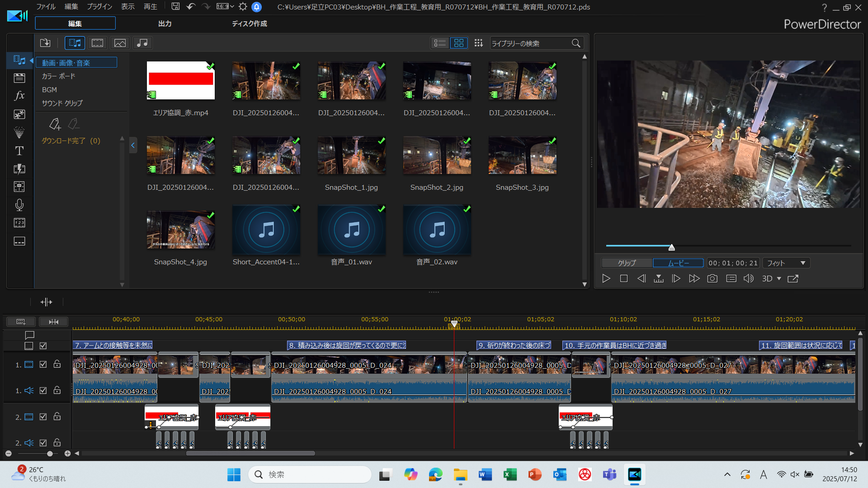The width and height of the screenshot is (868, 488).
Task: Open the Voice-over recording room microphone icon
Action: point(19,205)
